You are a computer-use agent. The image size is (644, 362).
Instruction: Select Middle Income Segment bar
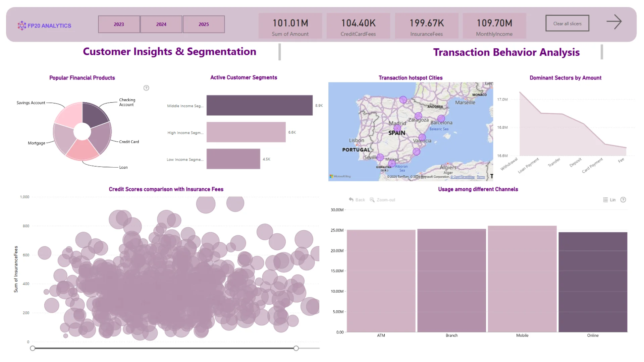point(260,105)
